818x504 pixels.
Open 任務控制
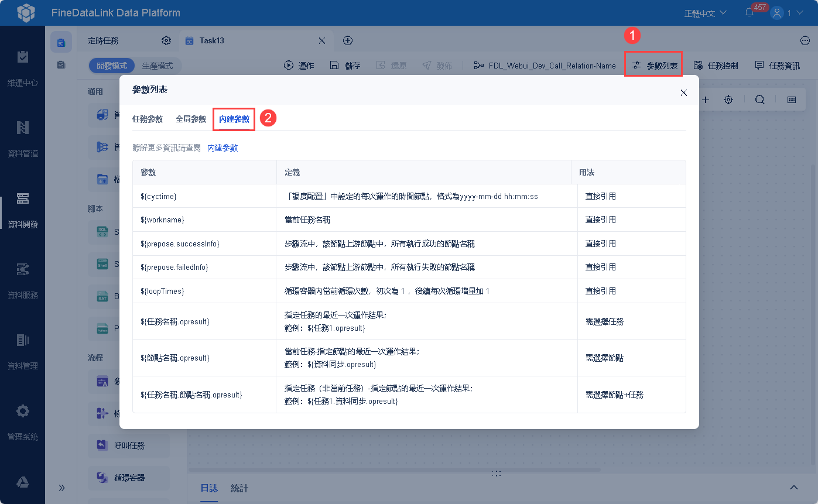tap(716, 66)
